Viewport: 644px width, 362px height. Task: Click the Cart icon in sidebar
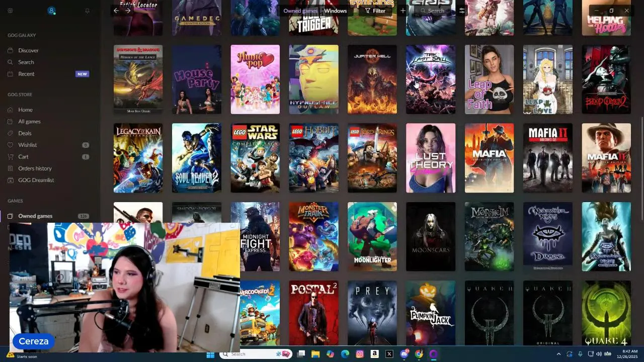pyautogui.click(x=10, y=157)
